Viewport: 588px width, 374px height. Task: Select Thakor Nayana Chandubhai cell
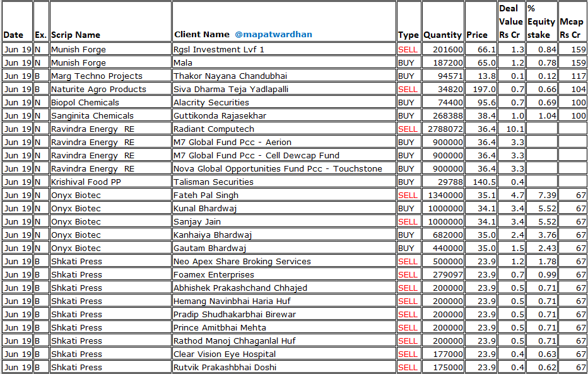pyautogui.click(x=230, y=76)
